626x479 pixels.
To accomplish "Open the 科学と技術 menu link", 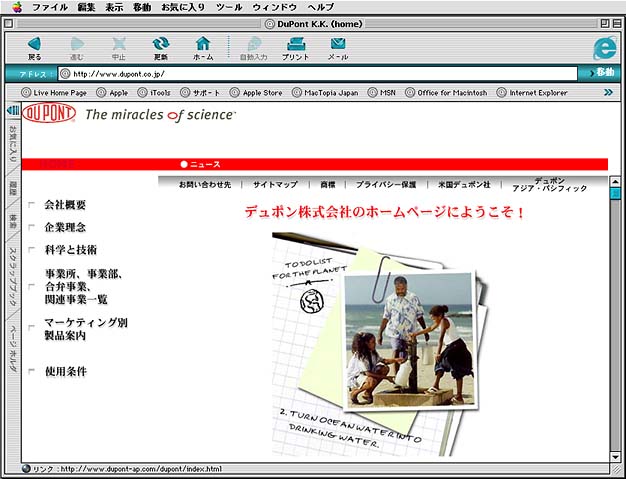I will (71, 250).
